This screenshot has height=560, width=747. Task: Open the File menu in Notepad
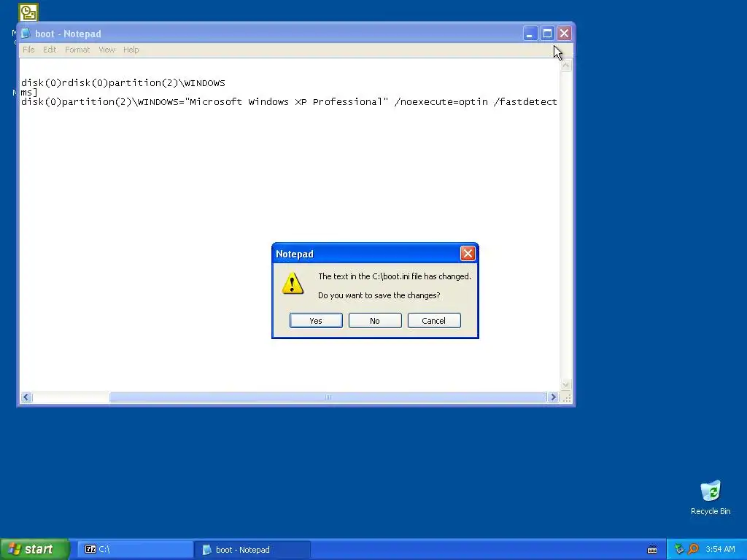click(x=28, y=50)
